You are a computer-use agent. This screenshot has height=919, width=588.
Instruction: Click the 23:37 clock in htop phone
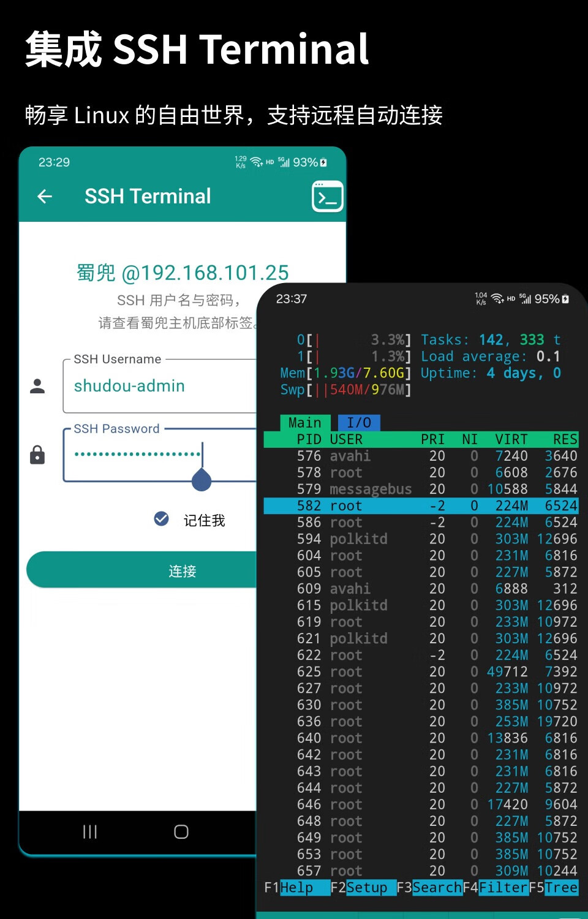[292, 299]
